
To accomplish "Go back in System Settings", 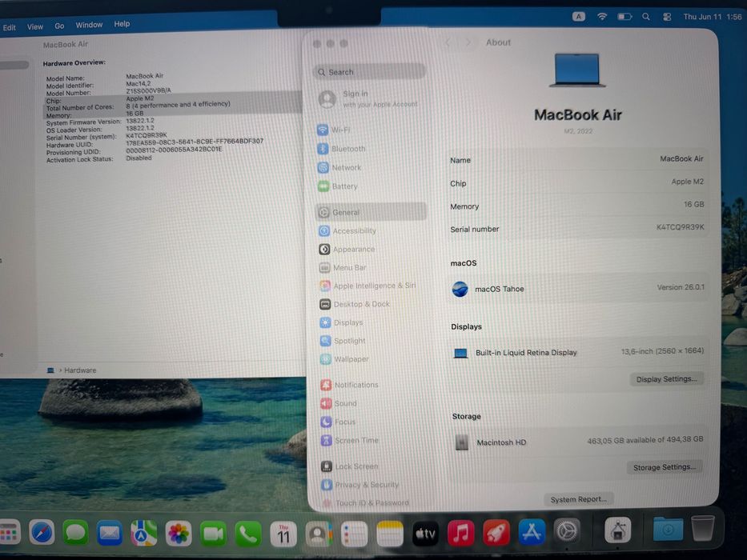I will click(x=448, y=42).
